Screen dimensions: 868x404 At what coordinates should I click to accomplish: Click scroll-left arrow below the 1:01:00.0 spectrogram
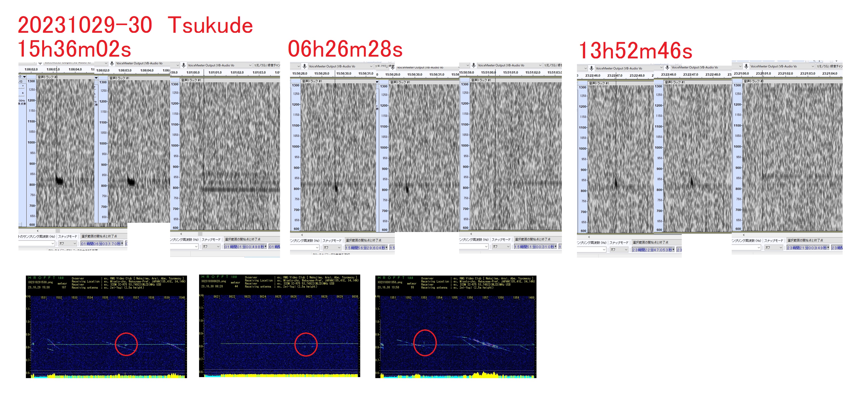tap(181, 234)
